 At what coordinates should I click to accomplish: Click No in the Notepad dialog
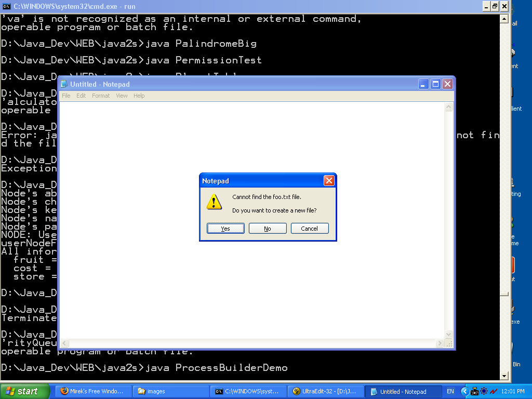coord(268,229)
